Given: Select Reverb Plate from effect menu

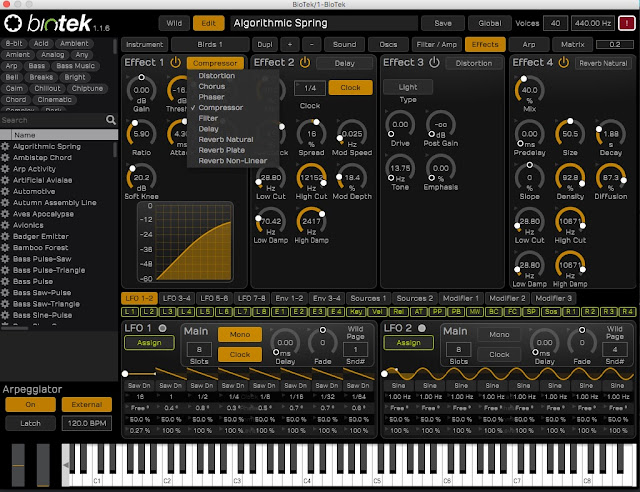Looking at the screenshot, I should [222, 150].
